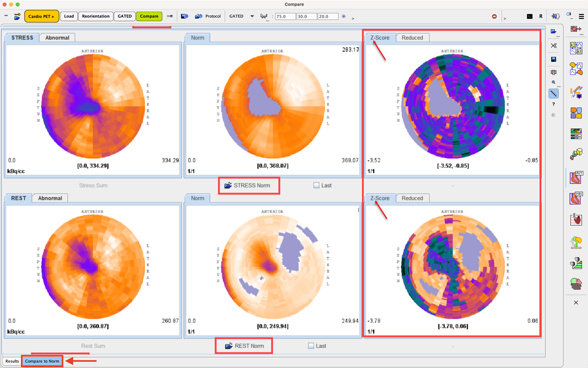Launch the orange-blob kinetic modeling tool icon

tap(576, 69)
